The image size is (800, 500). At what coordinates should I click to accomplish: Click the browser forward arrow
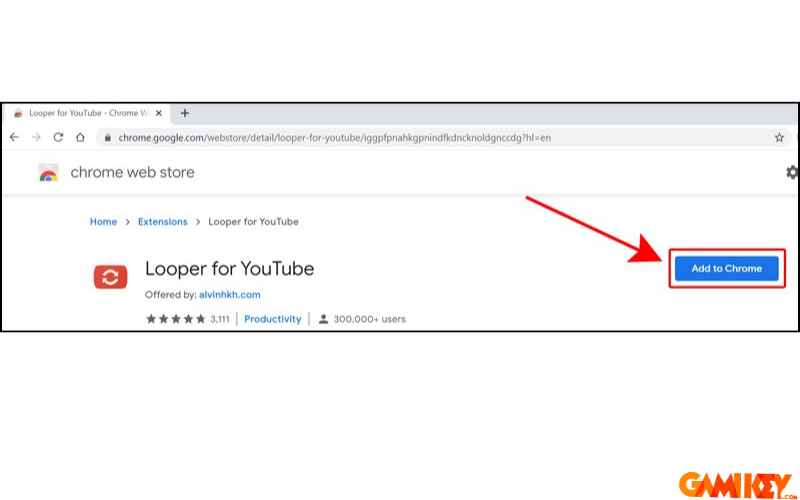(x=36, y=137)
